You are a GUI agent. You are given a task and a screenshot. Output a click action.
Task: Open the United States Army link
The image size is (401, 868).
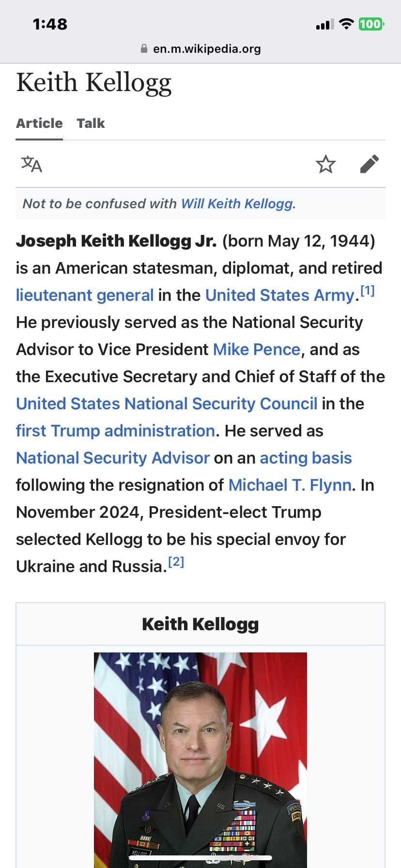click(x=280, y=295)
